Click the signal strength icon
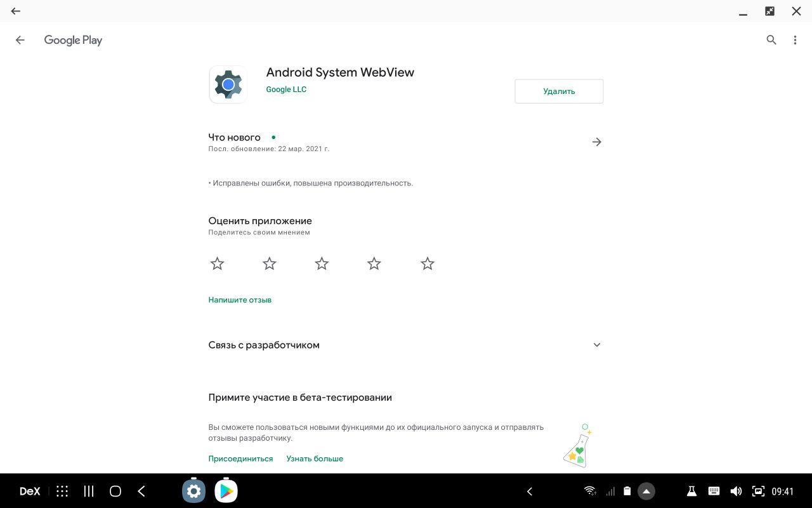The width and height of the screenshot is (812, 508). [x=610, y=491]
